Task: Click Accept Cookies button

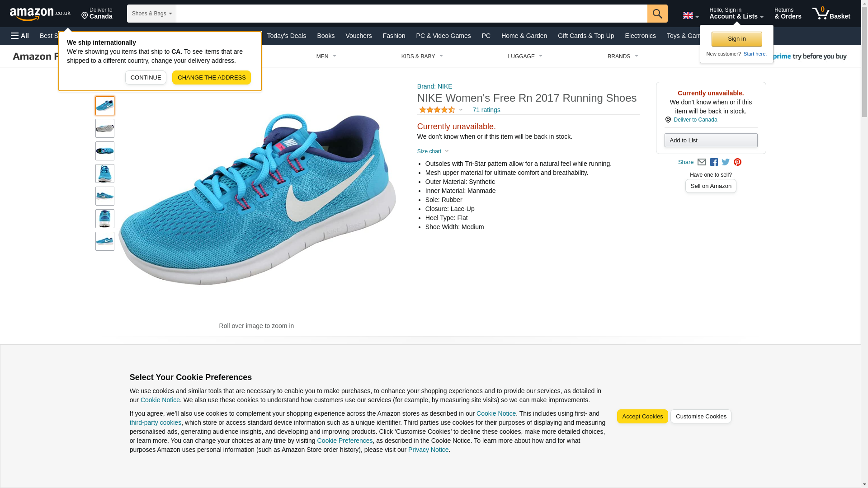Action: pyautogui.click(x=642, y=417)
